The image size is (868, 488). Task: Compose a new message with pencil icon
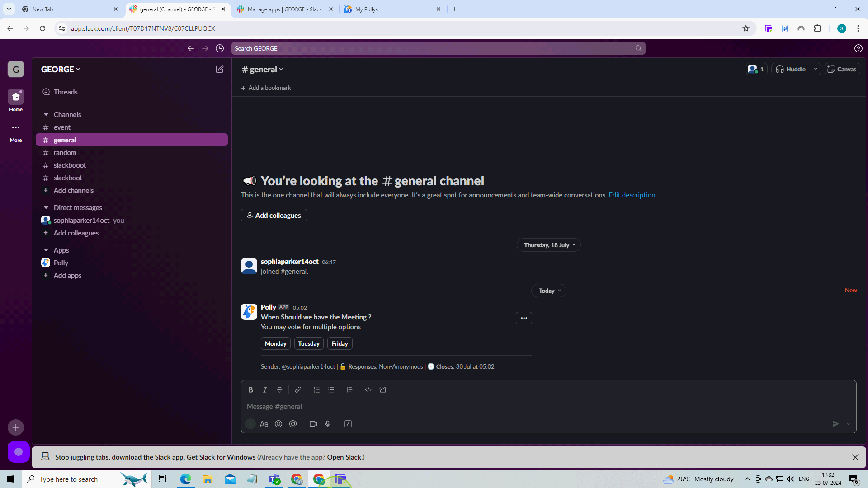220,69
